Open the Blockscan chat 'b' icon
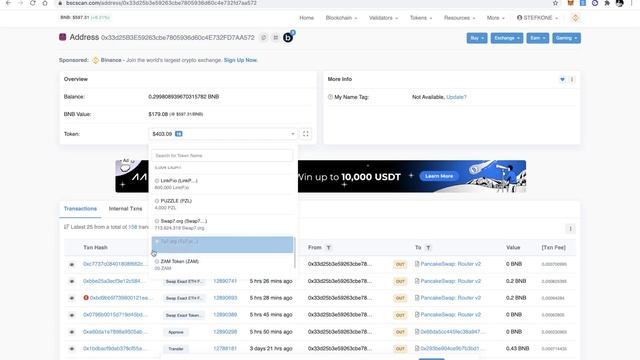The image size is (640, 360). pos(288,38)
